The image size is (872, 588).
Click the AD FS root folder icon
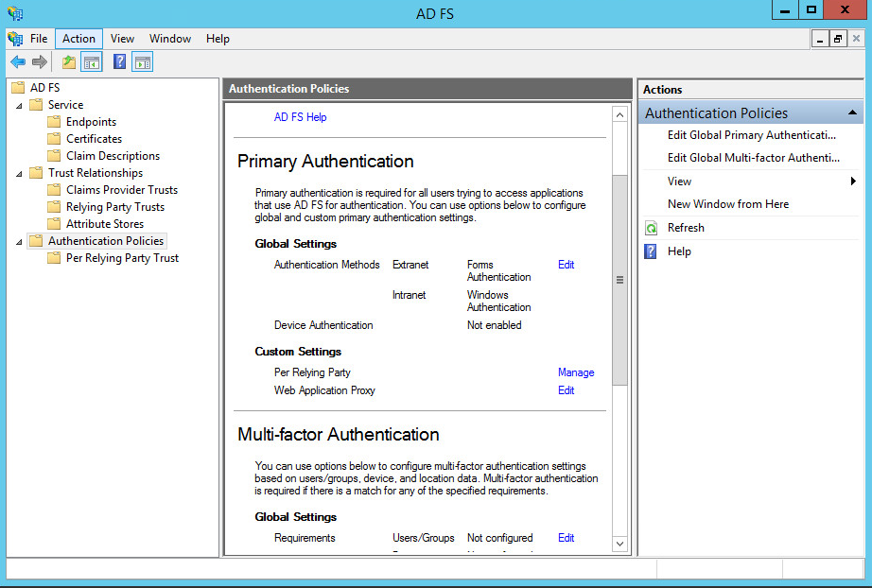coord(18,87)
